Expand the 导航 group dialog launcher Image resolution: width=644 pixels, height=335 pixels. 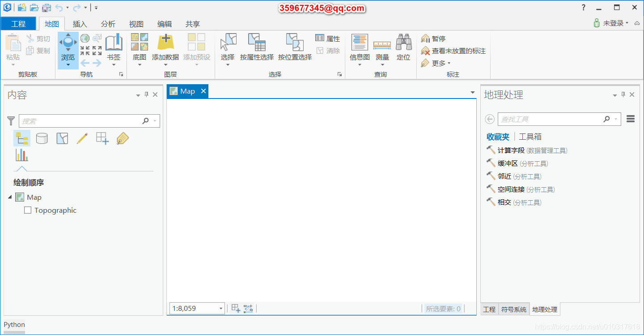coord(121,74)
